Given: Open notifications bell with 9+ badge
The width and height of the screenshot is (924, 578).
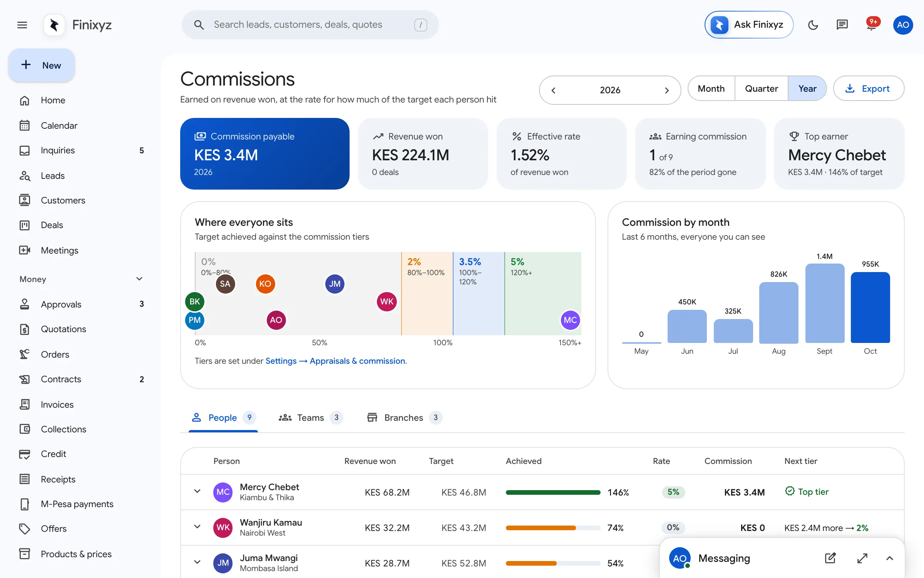Looking at the screenshot, I should point(872,25).
